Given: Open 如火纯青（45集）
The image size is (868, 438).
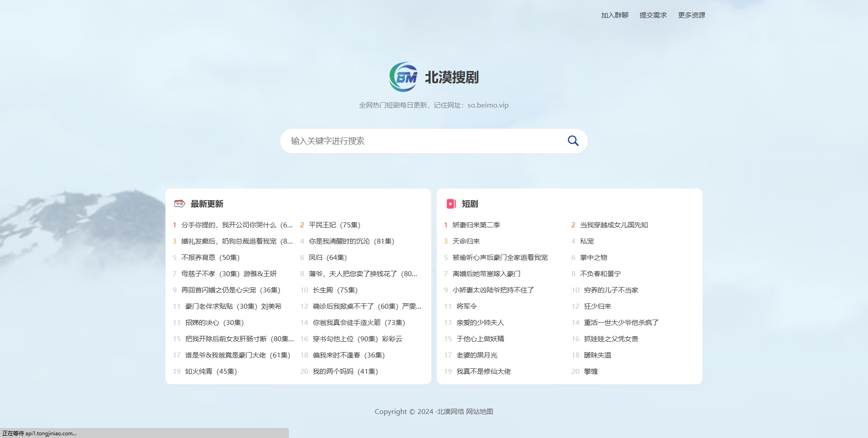Looking at the screenshot, I should tap(211, 371).
